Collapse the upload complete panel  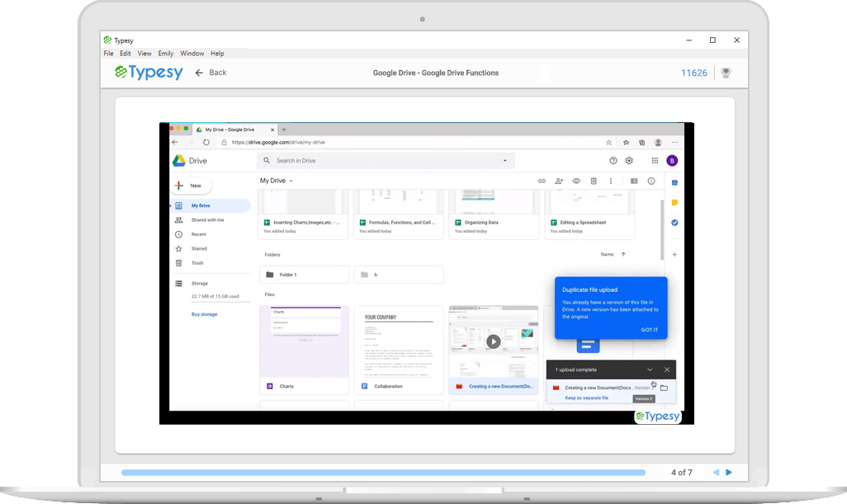[x=650, y=370]
